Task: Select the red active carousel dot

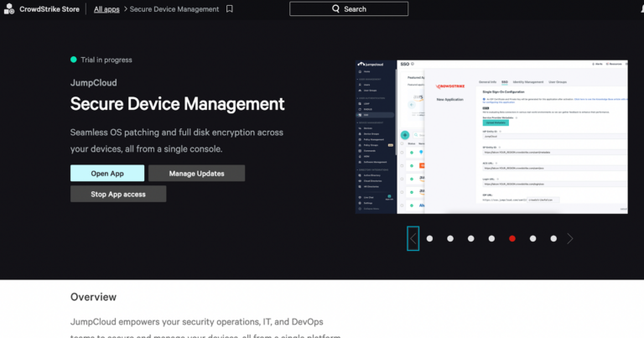Action: tap(512, 238)
